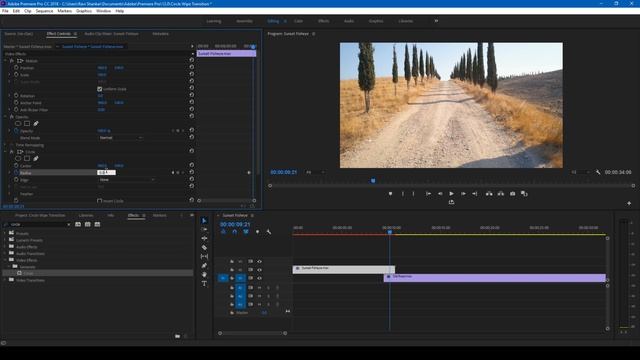Select the Hand tool
Screen dimensions: 640x360
204,274
